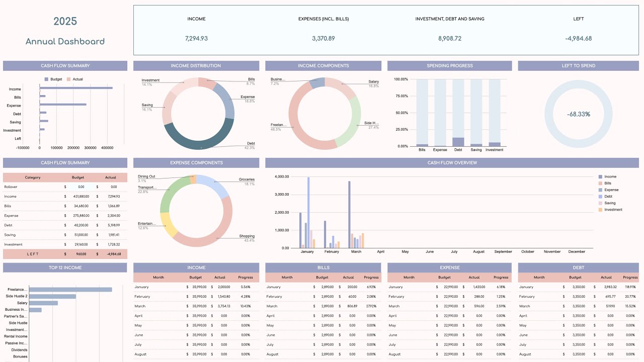The image size is (644, 362).
Task: Click the "2025" year title
Action: pyautogui.click(x=65, y=21)
